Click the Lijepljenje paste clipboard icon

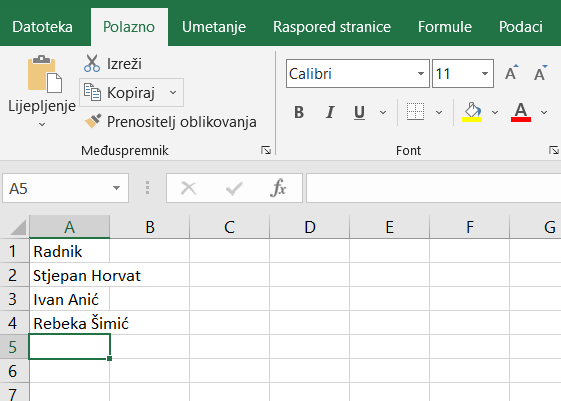(x=45, y=74)
